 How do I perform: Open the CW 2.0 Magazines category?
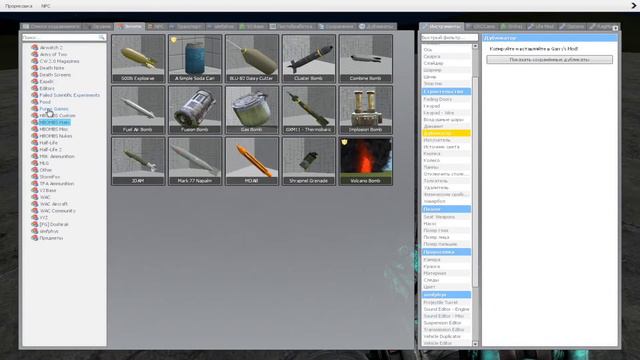click(x=59, y=61)
